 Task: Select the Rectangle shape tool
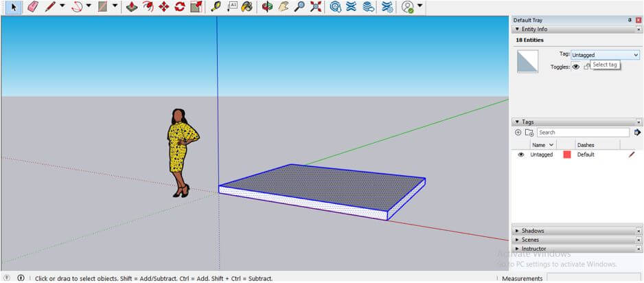tap(103, 7)
